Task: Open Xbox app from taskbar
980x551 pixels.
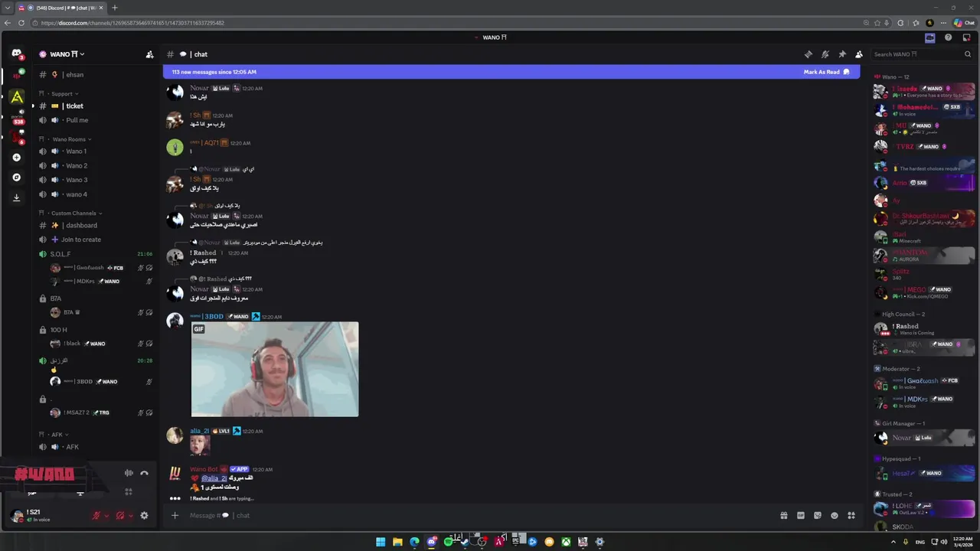Action: tap(566, 542)
